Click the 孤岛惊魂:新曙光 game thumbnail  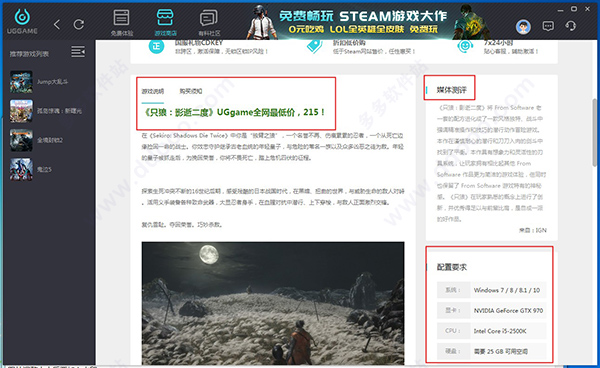point(21,111)
